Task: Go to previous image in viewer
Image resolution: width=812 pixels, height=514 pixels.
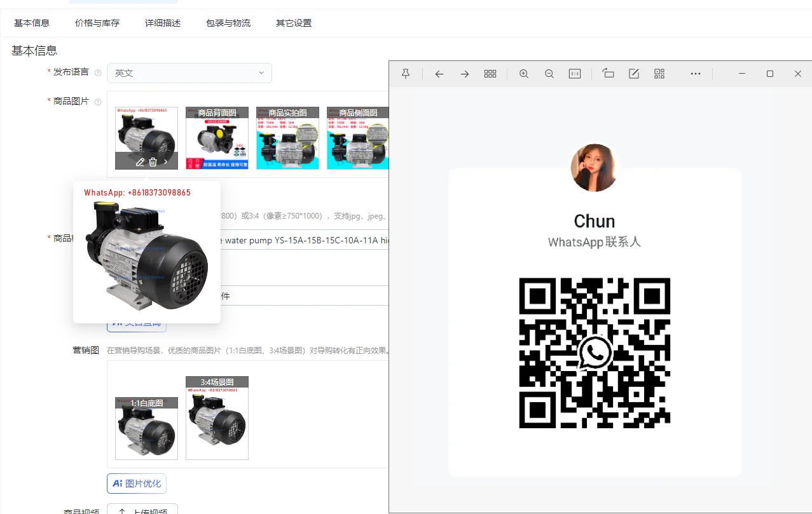Action: 439,74
